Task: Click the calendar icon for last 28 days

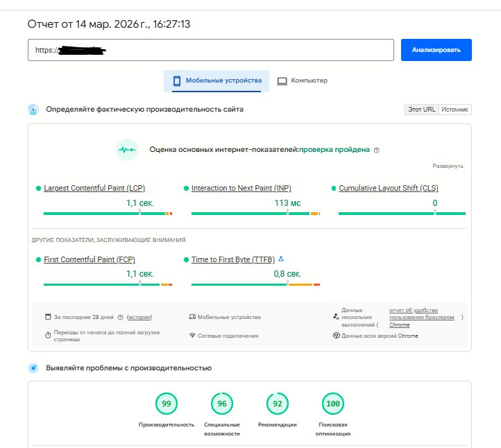Action: pyautogui.click(x=48, y=317)
